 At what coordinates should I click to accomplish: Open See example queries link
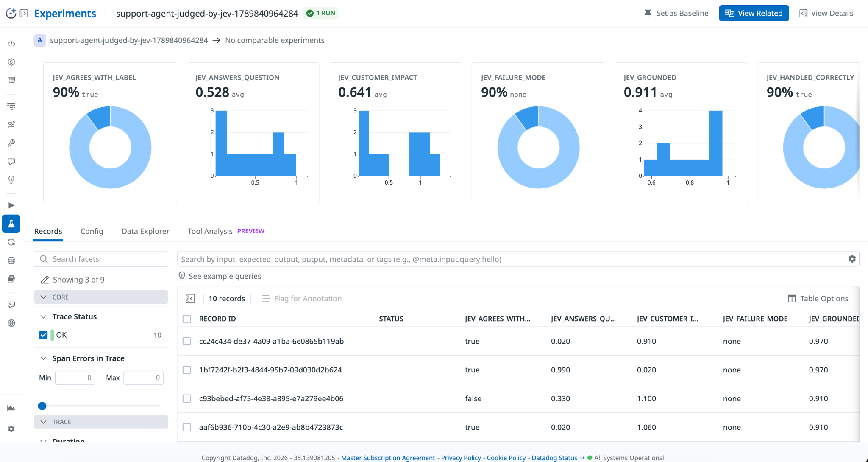coord(225,276)
